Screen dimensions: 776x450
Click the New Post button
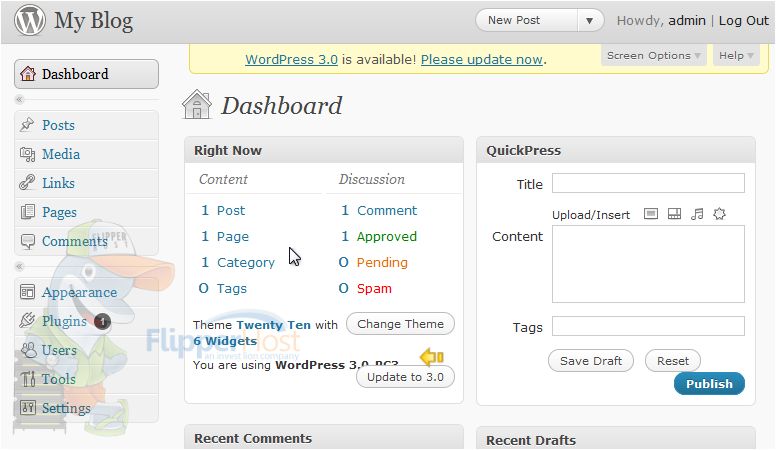[x=527, y=21]
